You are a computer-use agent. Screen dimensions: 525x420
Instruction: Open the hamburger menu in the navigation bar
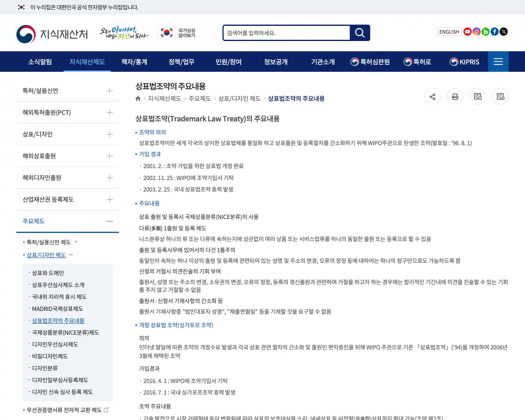coord(498,62)
